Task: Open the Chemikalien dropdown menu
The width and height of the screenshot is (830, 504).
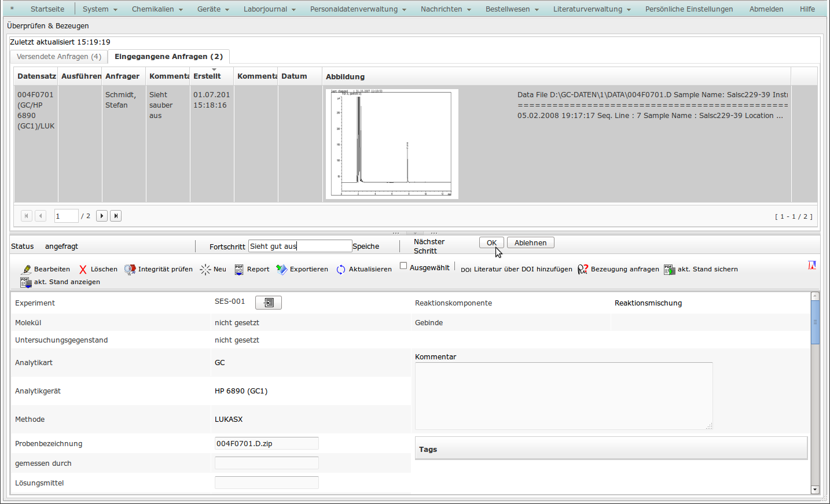Action: tap(157, 9)
